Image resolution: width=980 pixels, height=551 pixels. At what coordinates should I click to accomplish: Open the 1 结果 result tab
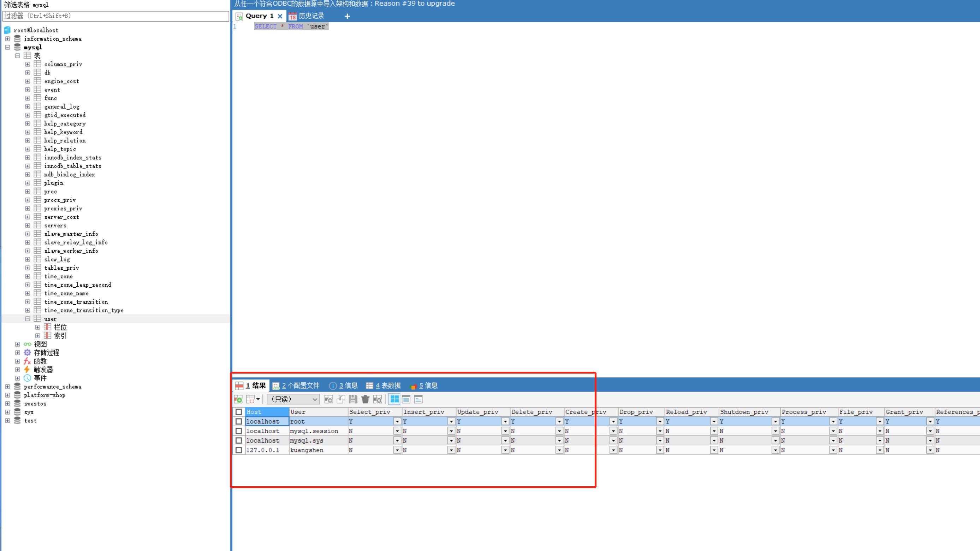(x=251, y=386)
